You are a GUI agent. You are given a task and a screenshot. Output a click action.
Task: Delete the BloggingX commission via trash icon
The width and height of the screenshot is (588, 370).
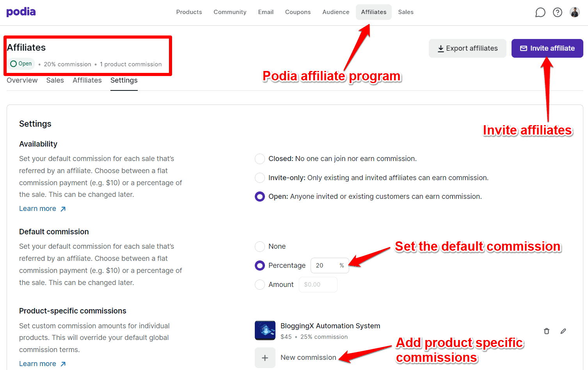(x=546, y=331)
